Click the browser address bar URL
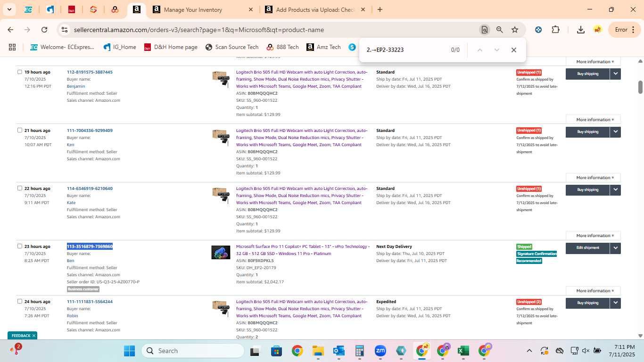The height and width of the screenshot is (362, 644). tap(199, 30)
